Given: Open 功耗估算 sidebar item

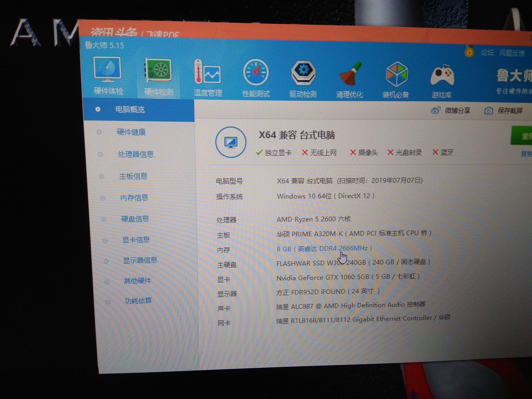Looking at the screenshot, I should [138, 301].
